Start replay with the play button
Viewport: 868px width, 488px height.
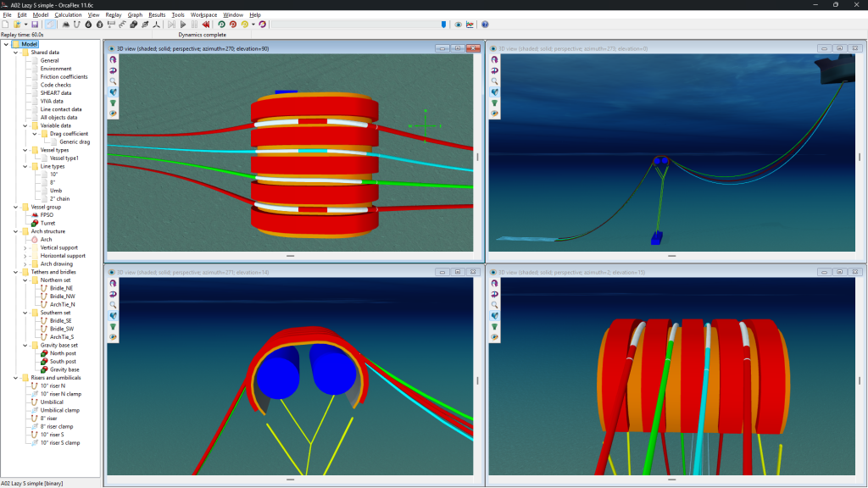pyautogui.click(x=183, y=25)
